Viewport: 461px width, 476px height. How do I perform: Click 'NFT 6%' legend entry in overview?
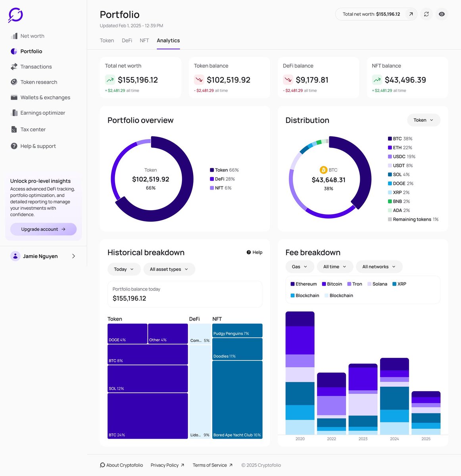tap(221, 188)
